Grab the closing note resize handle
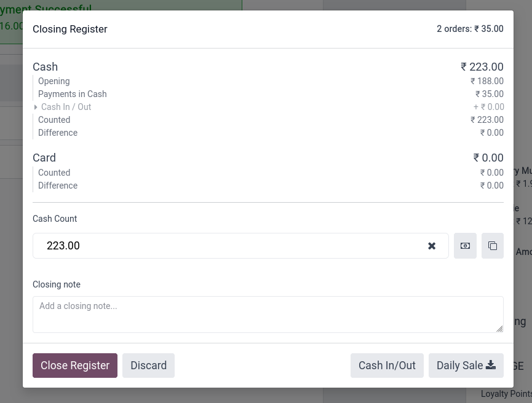 click(499, 329)
